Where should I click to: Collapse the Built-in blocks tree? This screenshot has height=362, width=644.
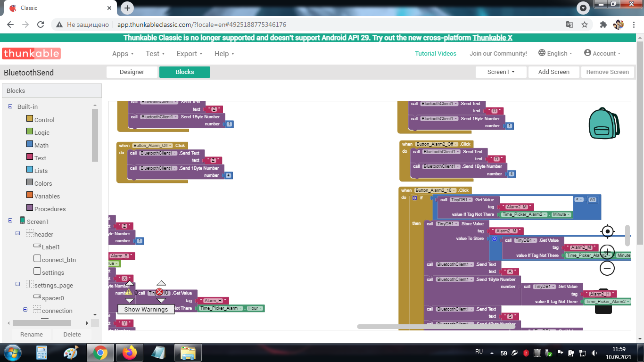coord(10,107)
